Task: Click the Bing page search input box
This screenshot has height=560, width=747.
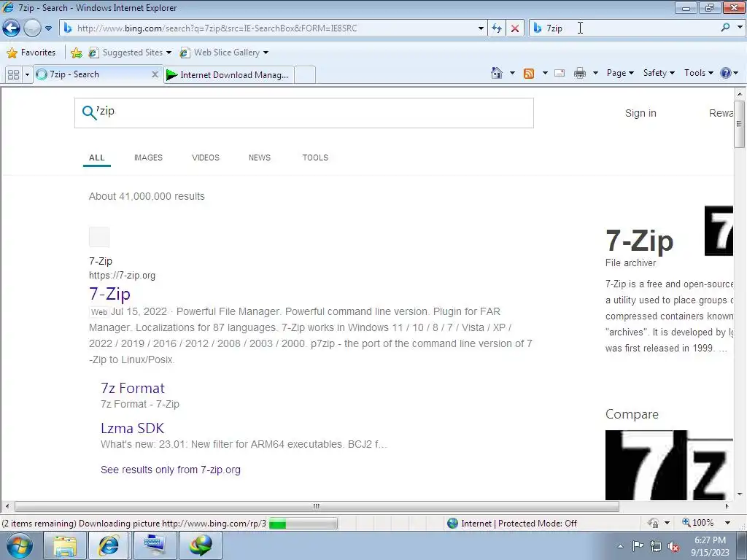Action: pyautogui.click(x=304, y=113)
